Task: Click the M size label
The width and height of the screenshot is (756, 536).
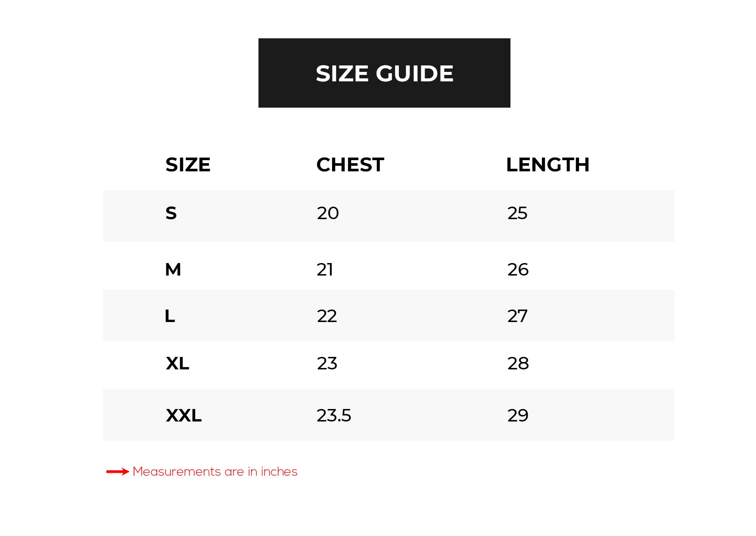Action: 173,270
